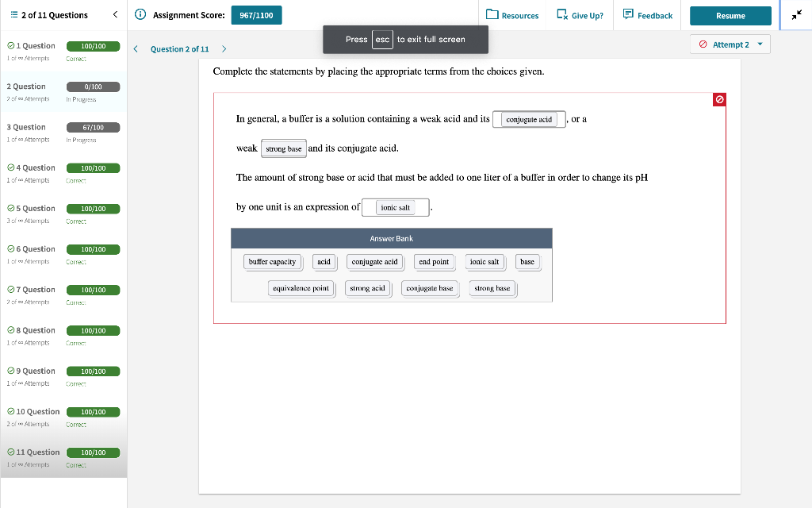
Task: Click the 967/1100 assignment score display
Action: click(256, 14)
